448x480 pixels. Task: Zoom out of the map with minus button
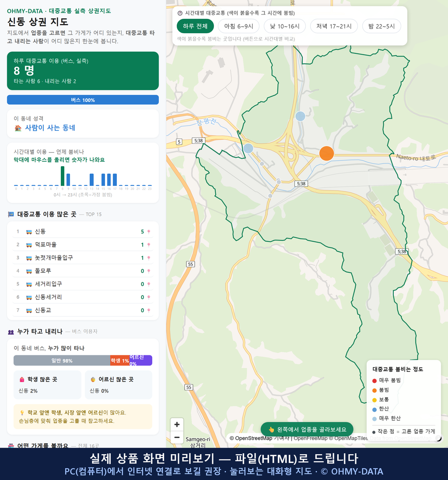point(177,438)
